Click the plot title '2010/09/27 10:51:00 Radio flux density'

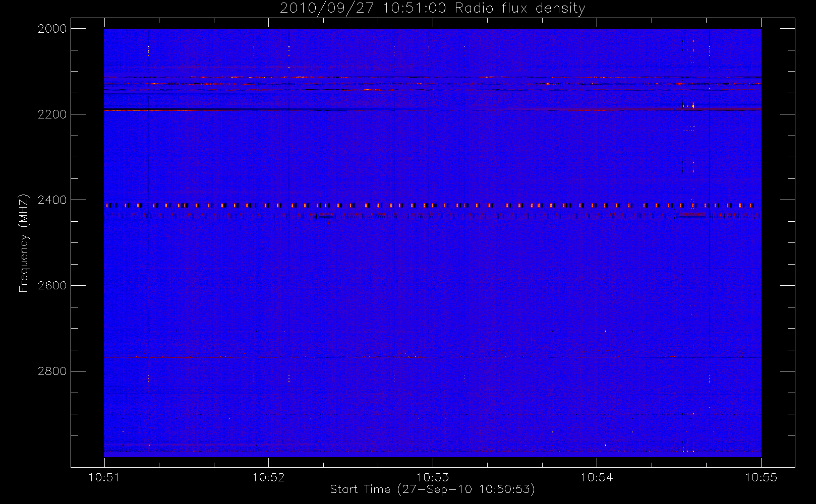tap(432, 9)
